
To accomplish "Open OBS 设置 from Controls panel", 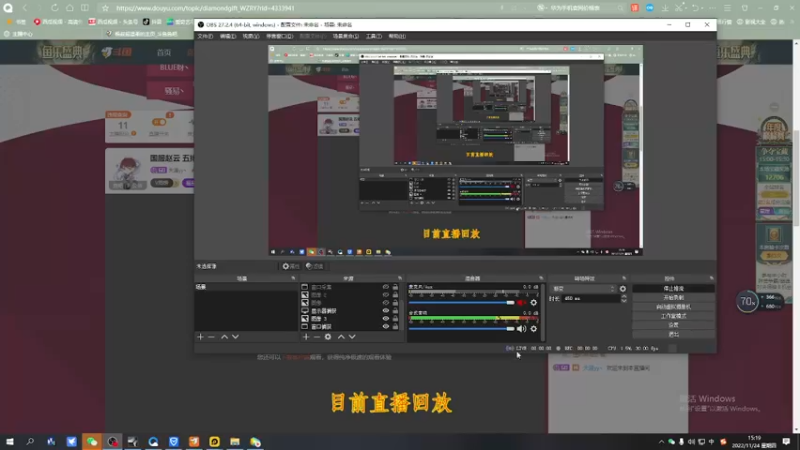I will pyautogui.click(x=673, y=325).
